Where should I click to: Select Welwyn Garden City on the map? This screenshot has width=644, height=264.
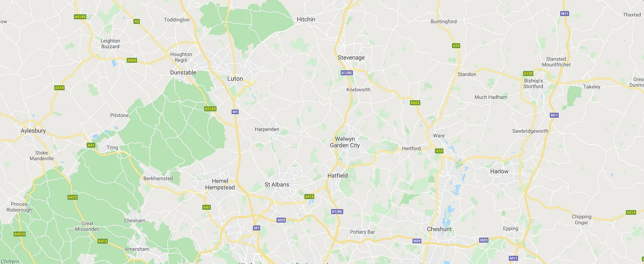345,142
